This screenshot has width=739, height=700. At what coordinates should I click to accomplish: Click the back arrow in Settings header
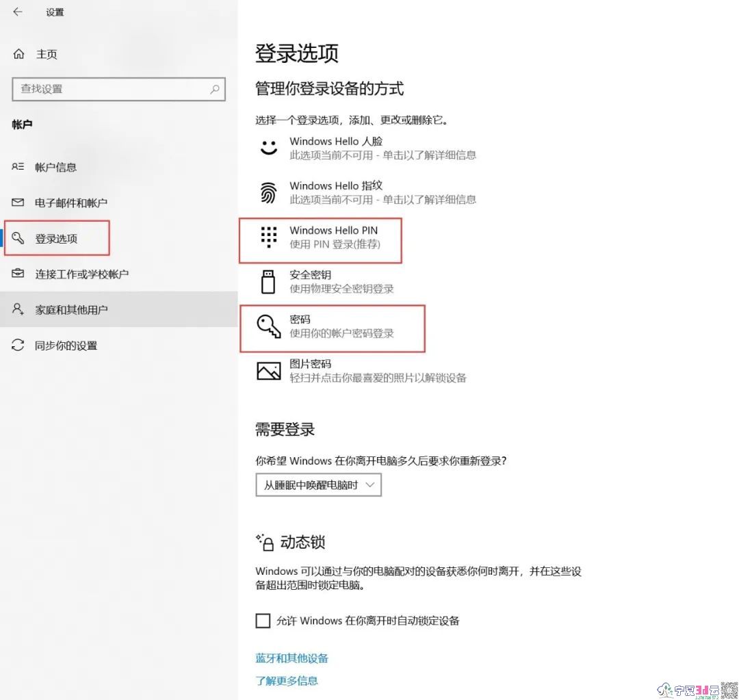pyautogui.click(x=18, y=12)
